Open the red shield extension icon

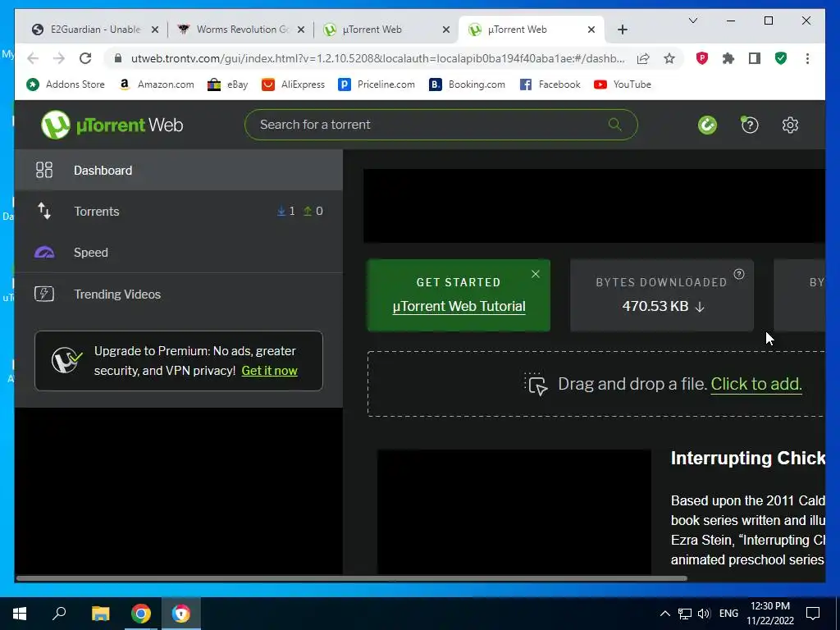click(702, 58)
